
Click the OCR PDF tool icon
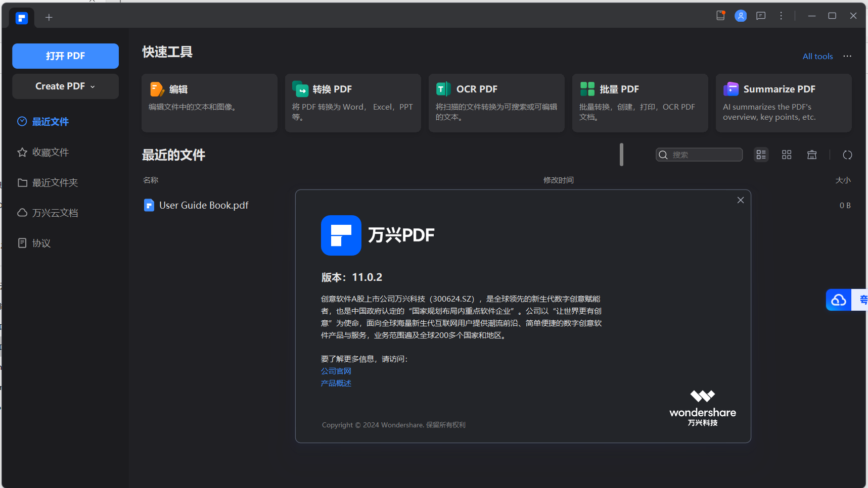(x=443, y=89)
